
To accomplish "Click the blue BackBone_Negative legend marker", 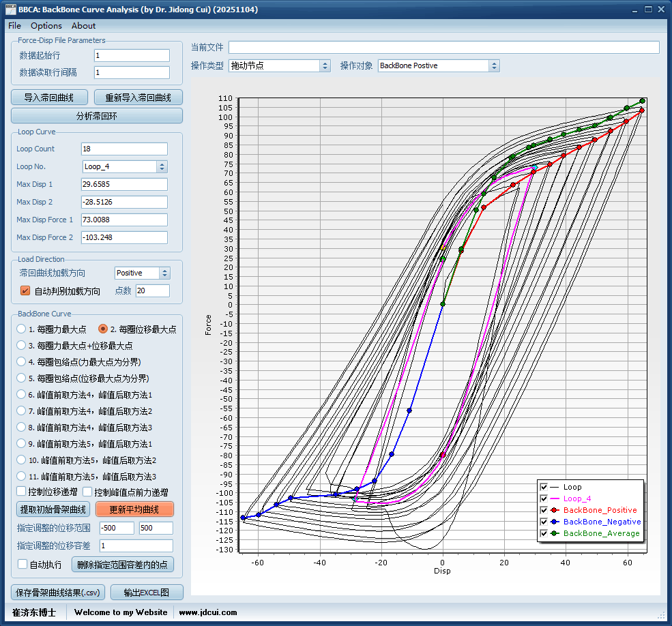I will click(554, 522).
